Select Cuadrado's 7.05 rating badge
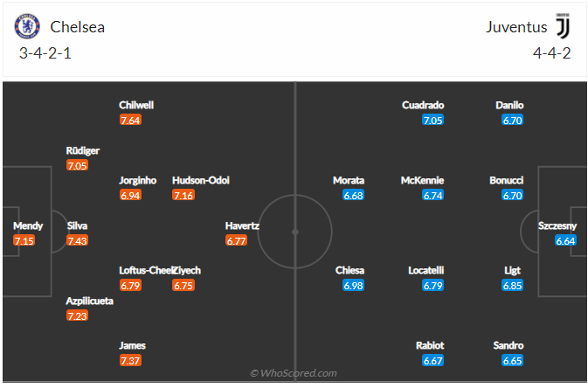The image size is (588, 388). point(432,121)
